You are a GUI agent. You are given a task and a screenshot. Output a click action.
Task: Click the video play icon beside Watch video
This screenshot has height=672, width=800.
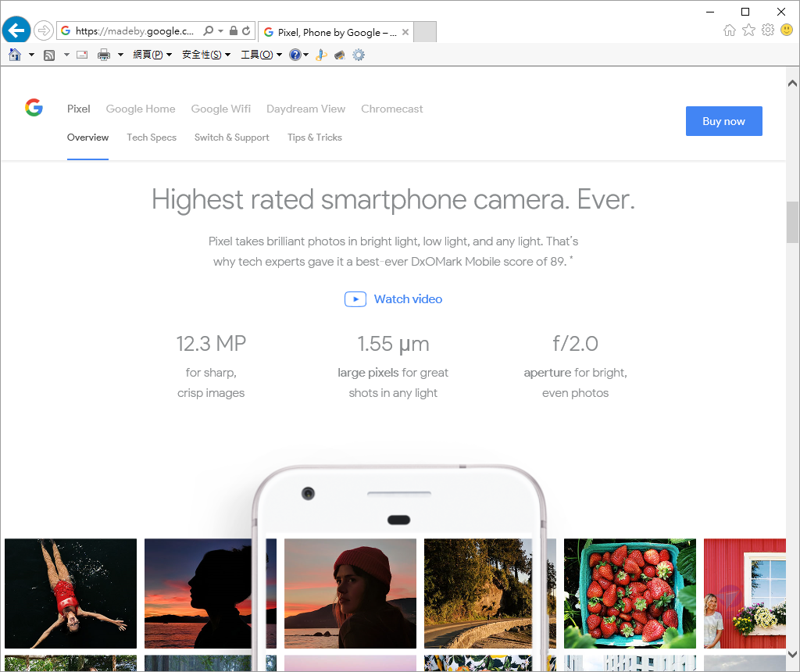[x=355, y=299]
